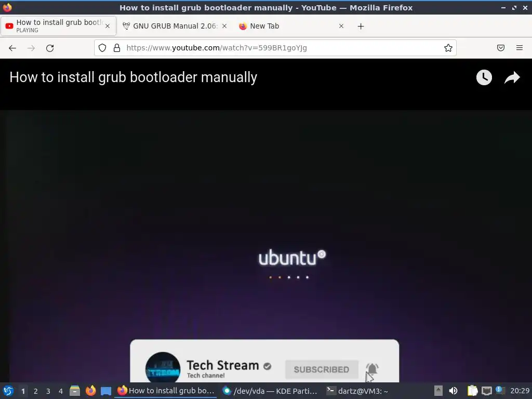Screen dimensions: 532x399
Task: Click the Share arrow icon on video
Action: [x=512, y=77]
